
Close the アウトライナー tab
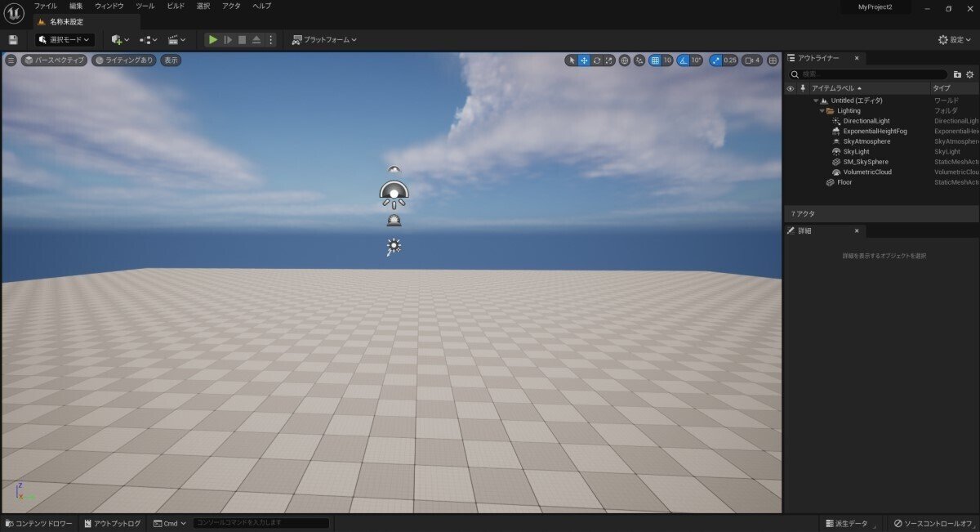click(x=857, y=58)
